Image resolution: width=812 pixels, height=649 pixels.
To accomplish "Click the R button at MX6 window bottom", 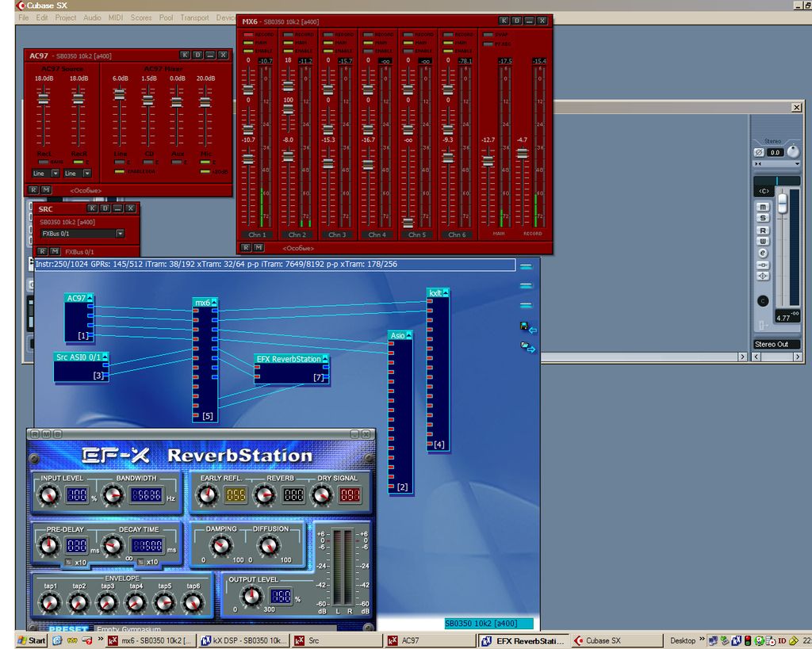I will tap(246, 248).
